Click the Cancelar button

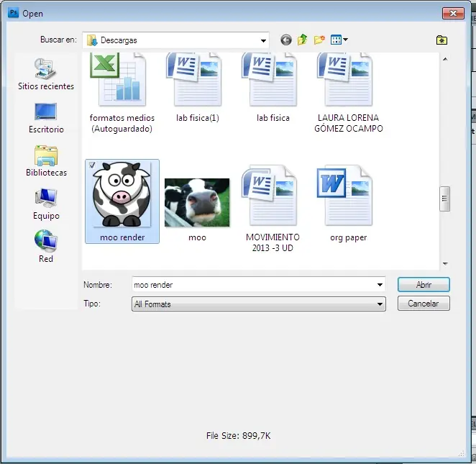(x=424, y=304)
